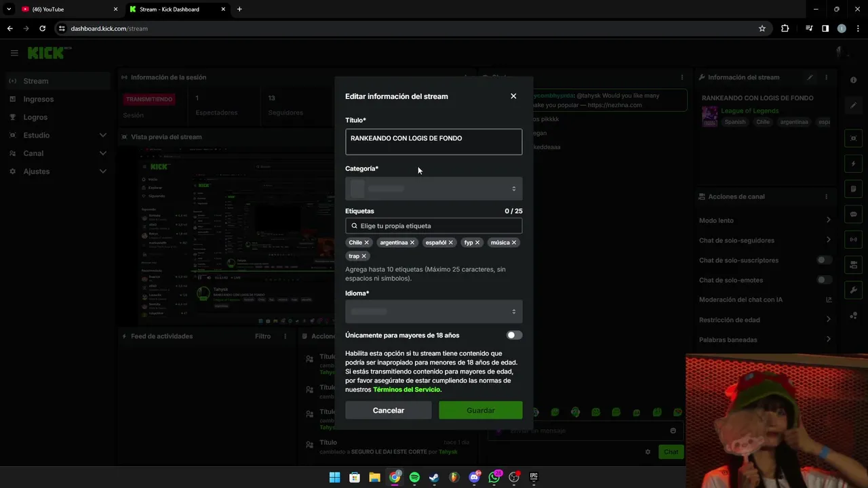Remove the fyp tag
Screen dimensions: 868x488
(477, 243)
